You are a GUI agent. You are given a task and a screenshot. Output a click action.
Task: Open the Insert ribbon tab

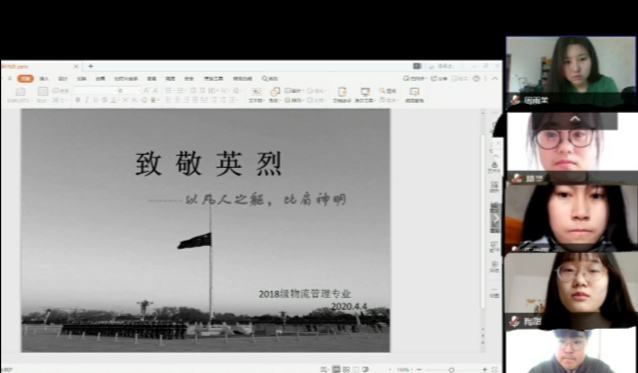[44, 79]
